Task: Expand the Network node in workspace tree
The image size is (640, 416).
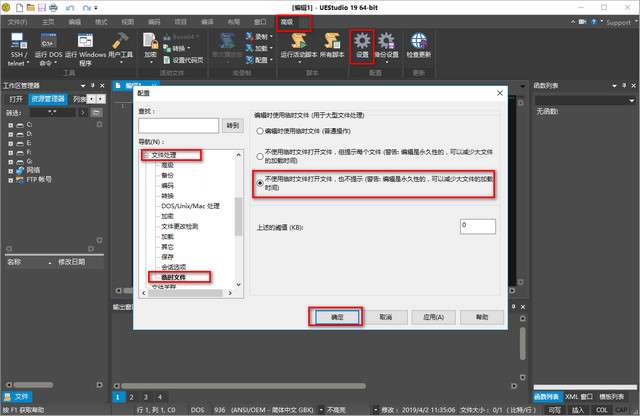Action: click(x=11, y=171)
